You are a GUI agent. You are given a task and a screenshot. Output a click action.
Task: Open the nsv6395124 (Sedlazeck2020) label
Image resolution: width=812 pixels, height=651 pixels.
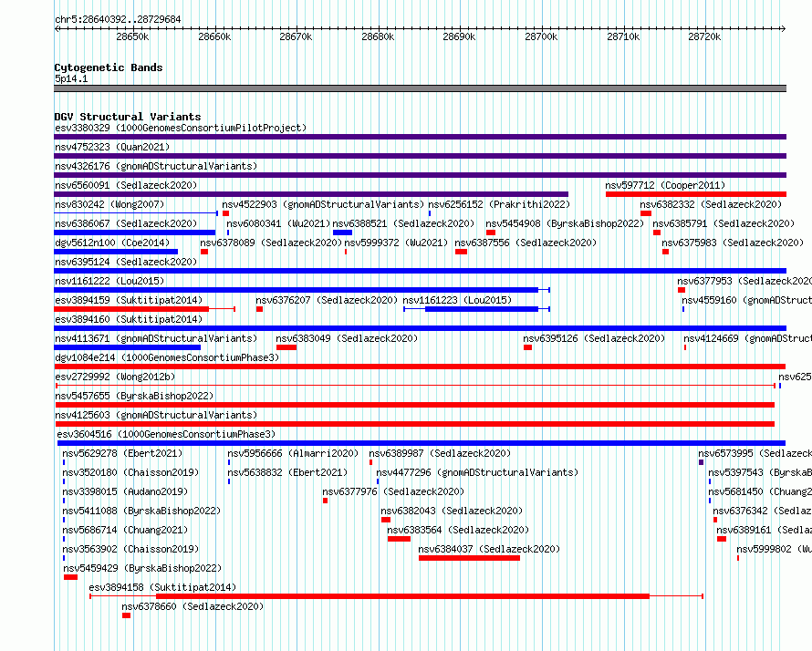pos(126,262)
